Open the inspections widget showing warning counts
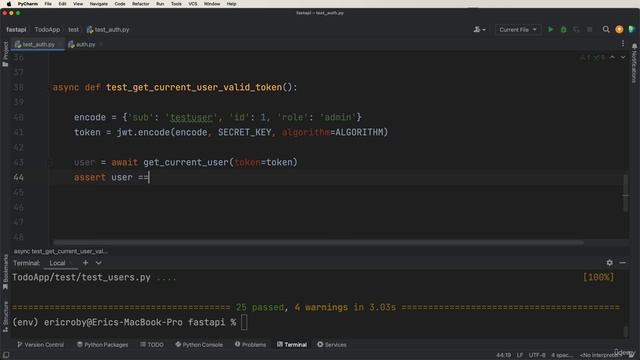This screenshot has width=640, height=360. [x=592, y=58]
